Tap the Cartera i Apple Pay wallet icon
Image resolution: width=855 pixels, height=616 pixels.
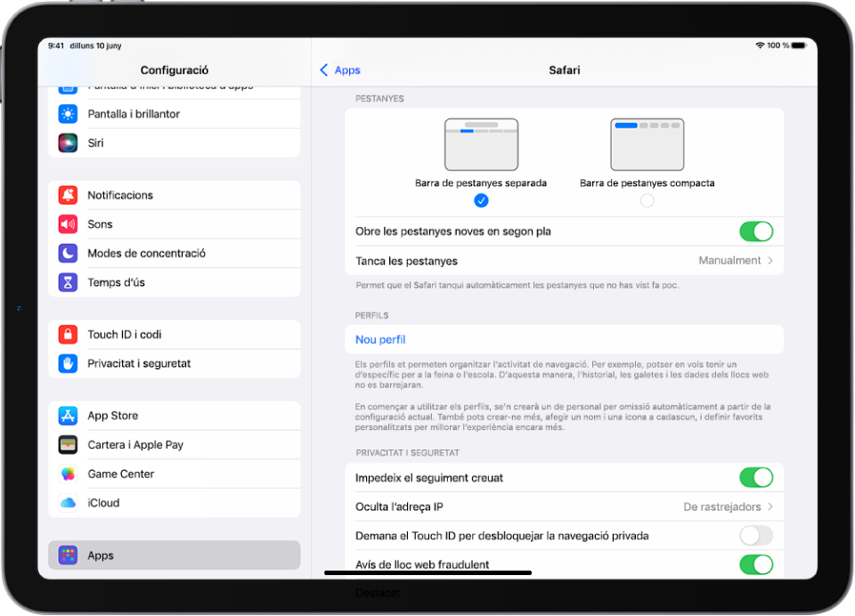tap(68, 445)
